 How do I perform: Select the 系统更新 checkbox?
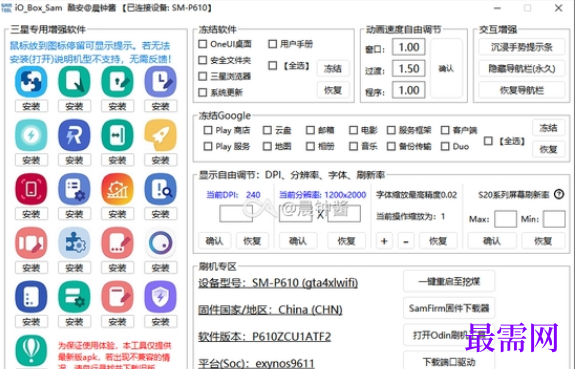point(202,92)
